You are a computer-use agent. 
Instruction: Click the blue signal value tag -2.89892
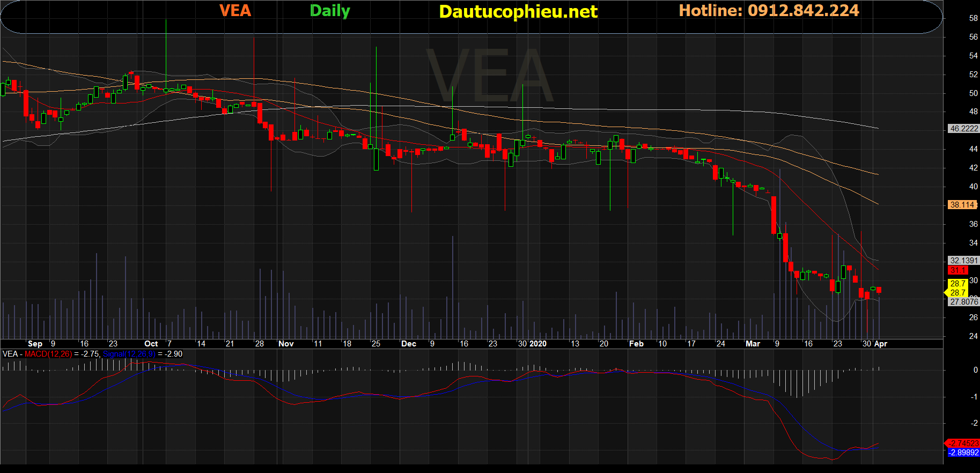pos(963,453)
